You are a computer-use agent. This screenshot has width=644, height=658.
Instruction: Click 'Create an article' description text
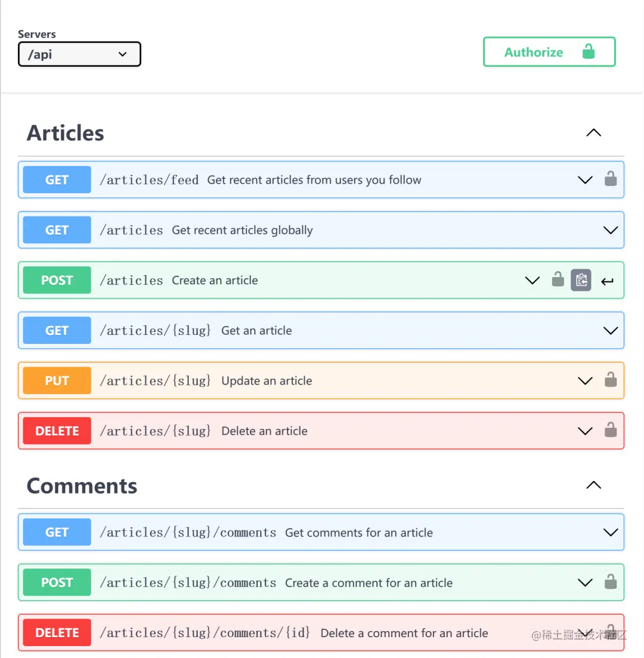[215, 280]
